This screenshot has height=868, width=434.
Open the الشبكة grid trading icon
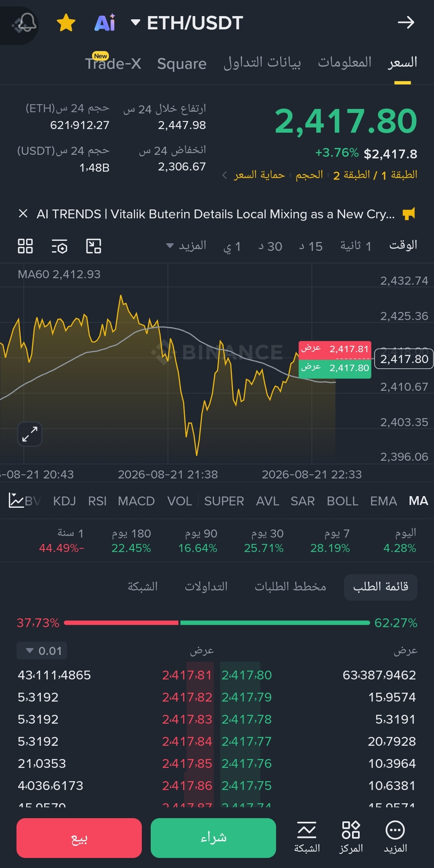(x=307, y=837)
